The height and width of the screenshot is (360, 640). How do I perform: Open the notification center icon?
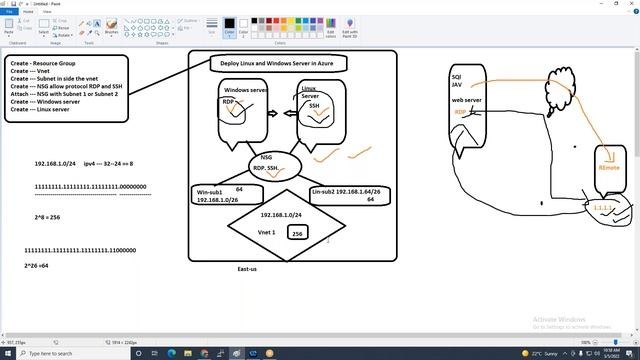629,353
